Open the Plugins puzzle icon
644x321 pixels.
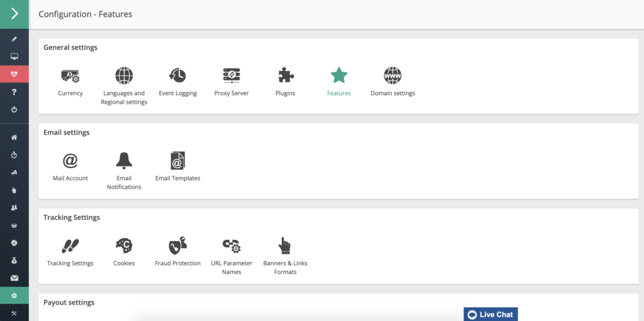[x=286, y=76]
